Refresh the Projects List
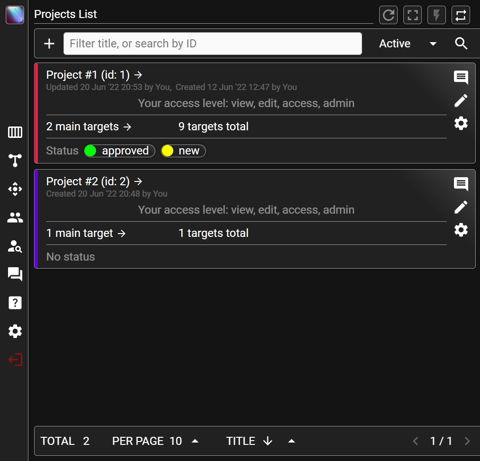 tap(388, 15)
